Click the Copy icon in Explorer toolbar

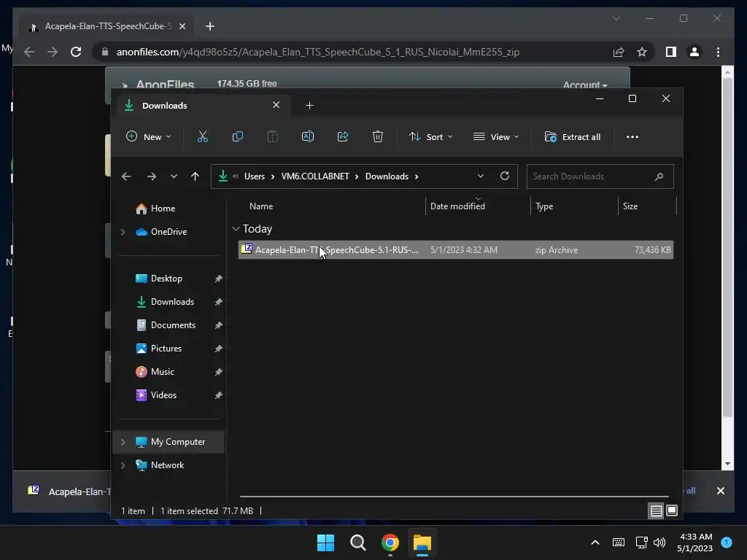[237, 137]
